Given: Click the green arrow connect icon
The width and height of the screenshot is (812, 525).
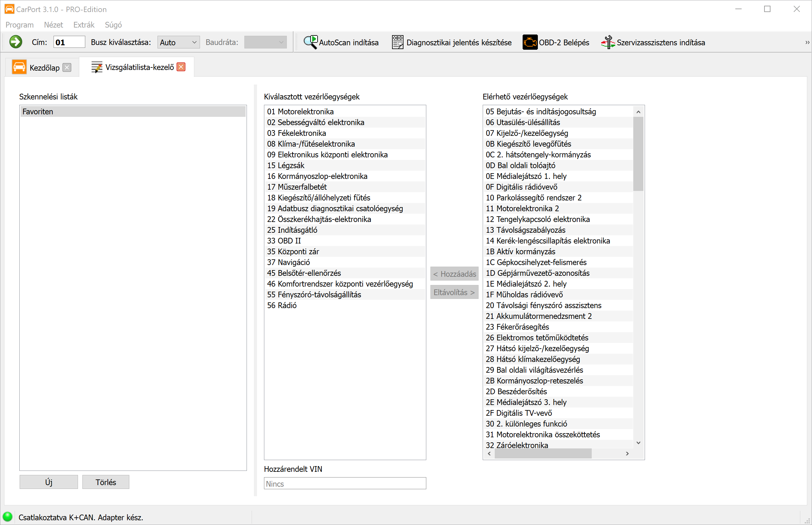Looking at the screenshot, I should coord(15,42).
